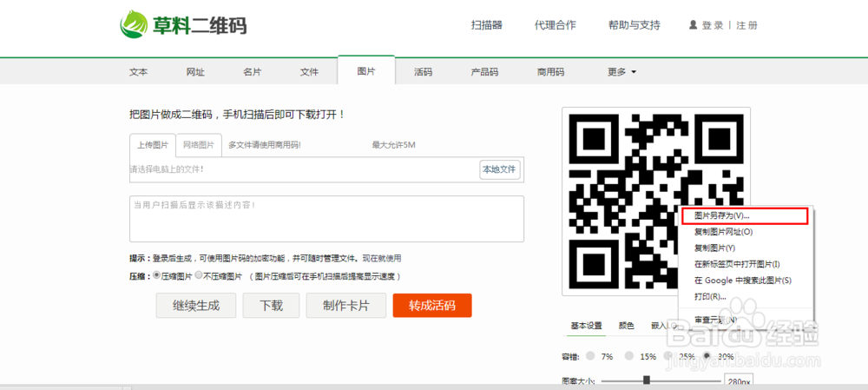Click the 继续生成 button
Viewport: 868px width, 390px height.
[196, 305]
